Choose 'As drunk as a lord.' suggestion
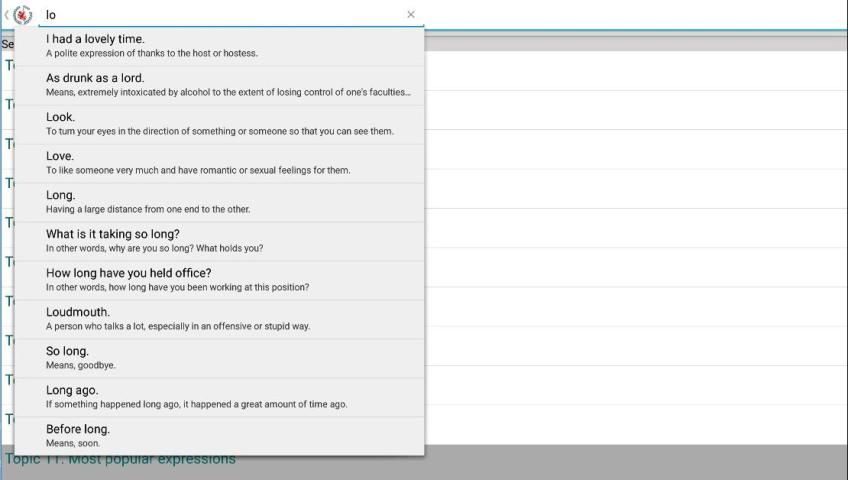Viewport: 848px width, 480px height. tap(95, 78)
